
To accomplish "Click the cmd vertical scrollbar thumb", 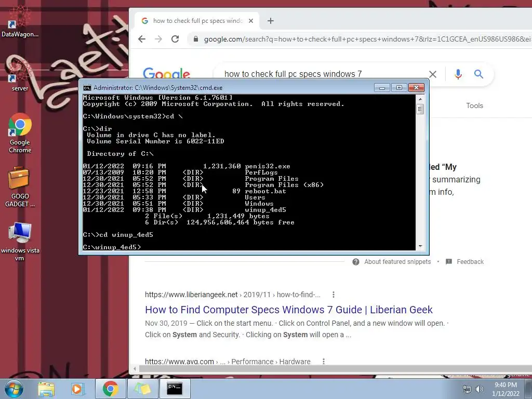I will [x=420, y=109].
